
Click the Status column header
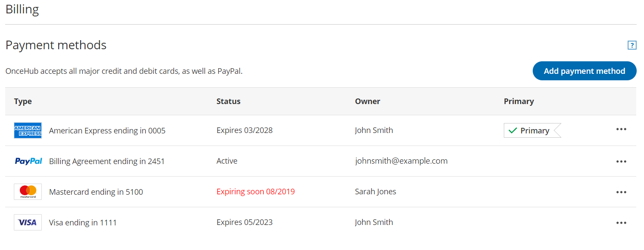click(x=228, y=101)
